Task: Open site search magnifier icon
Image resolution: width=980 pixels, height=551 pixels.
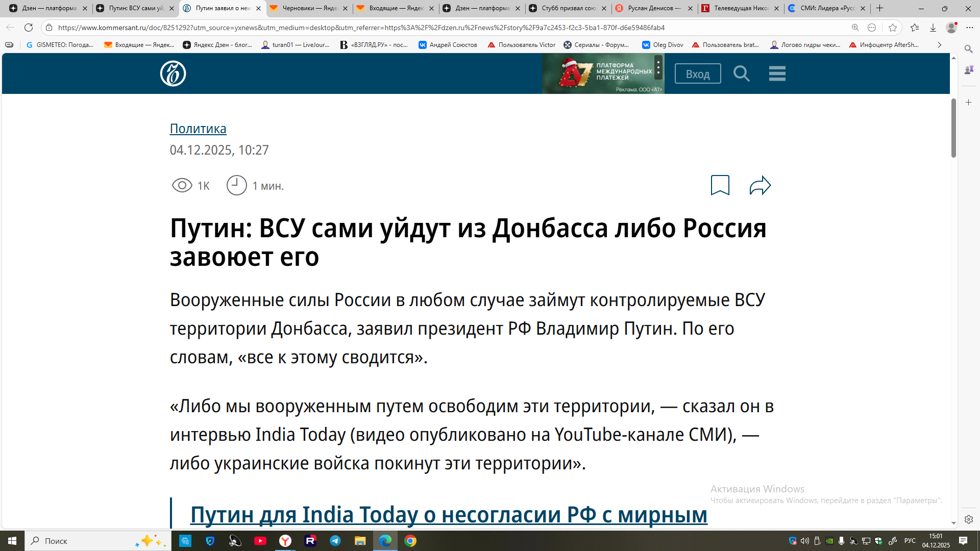Action: coord(741,73)
